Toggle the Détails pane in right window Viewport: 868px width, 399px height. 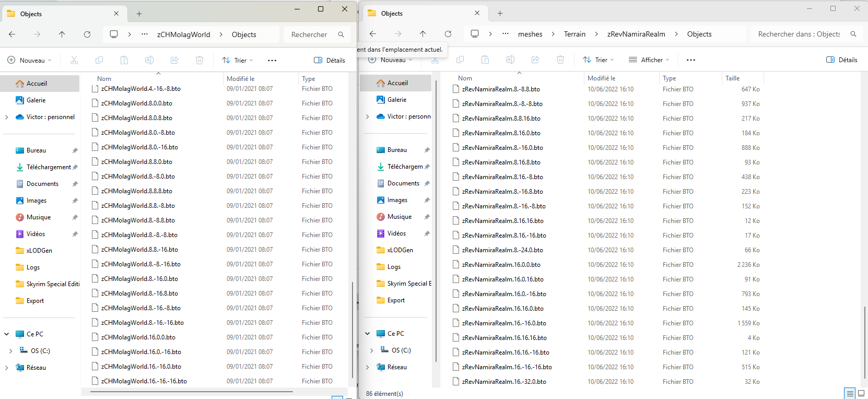tap(842, 60)
